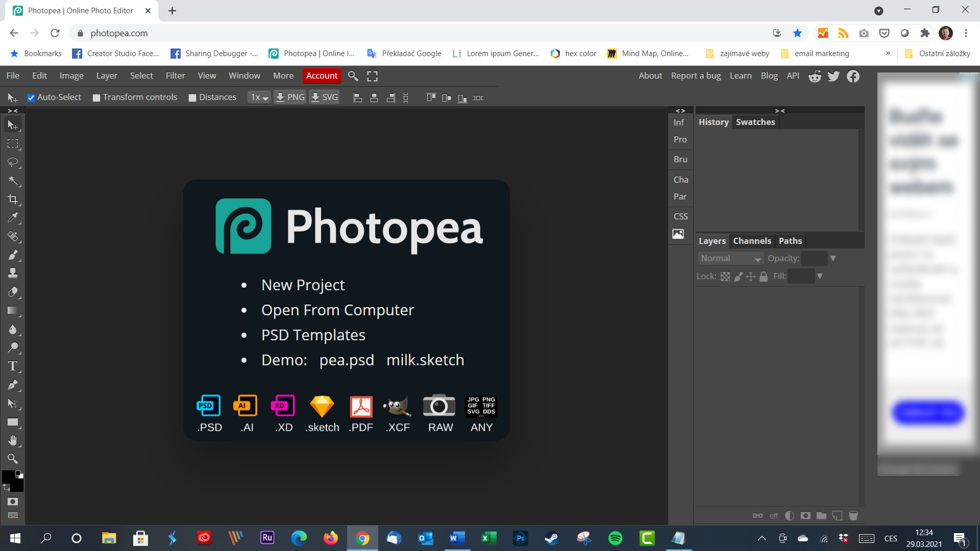
Task: Switch to the Swatches tab
Action: pyautogui.click(x=755, y=122)
